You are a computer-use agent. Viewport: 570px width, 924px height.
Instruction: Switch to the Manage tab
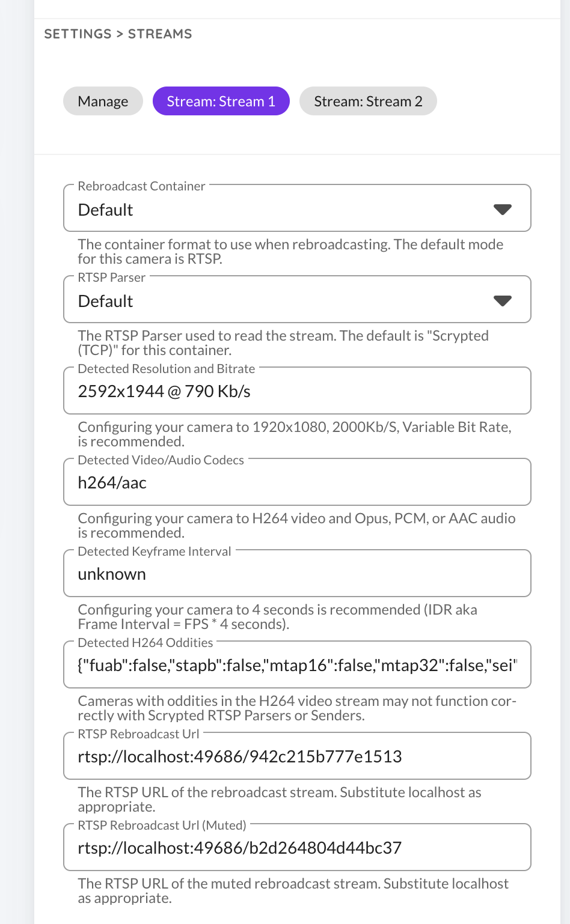pos(102,101)
